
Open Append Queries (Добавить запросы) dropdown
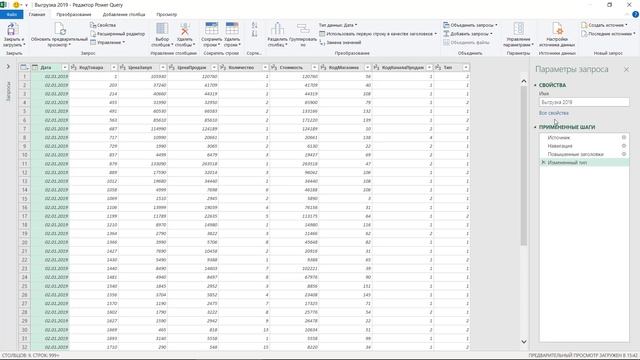coord(468,34)
